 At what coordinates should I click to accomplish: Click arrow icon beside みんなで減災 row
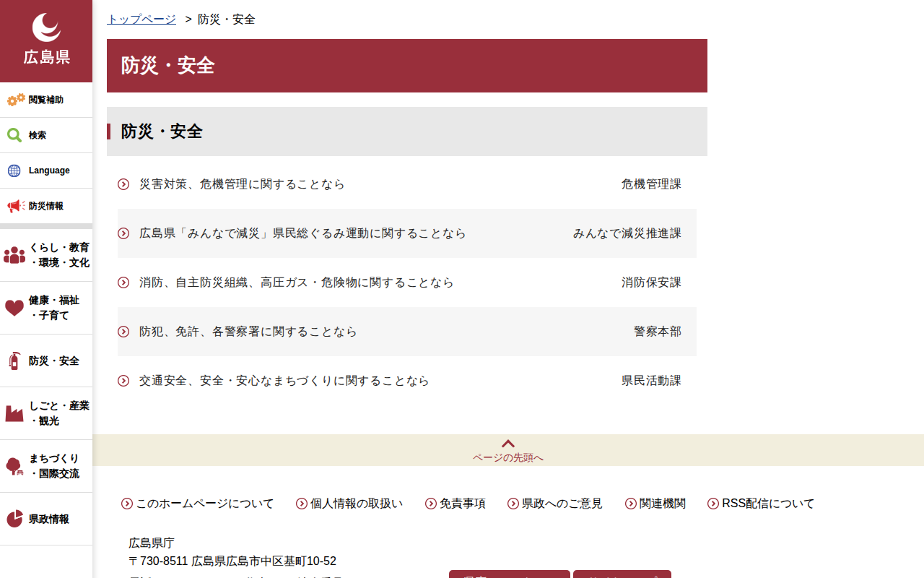click(x=123, y=233)
